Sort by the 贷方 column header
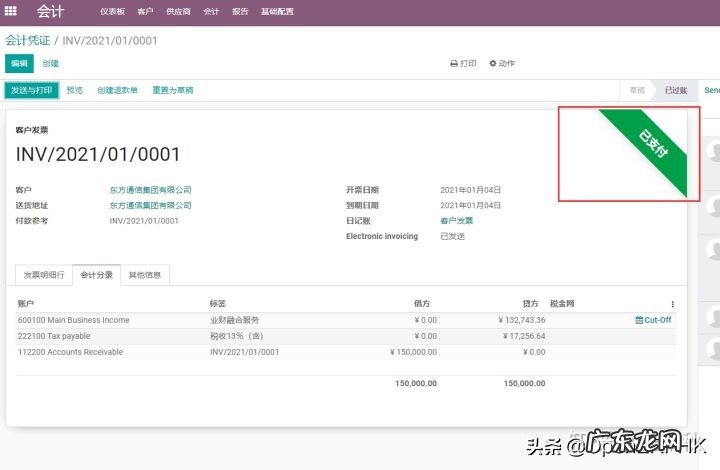 point(530,303)
